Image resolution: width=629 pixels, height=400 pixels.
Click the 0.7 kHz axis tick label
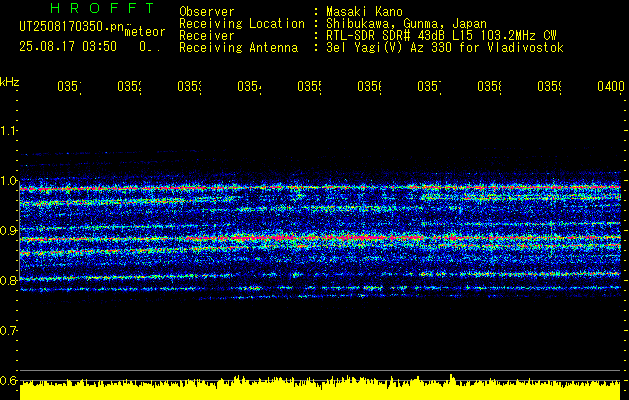(8, 331)
